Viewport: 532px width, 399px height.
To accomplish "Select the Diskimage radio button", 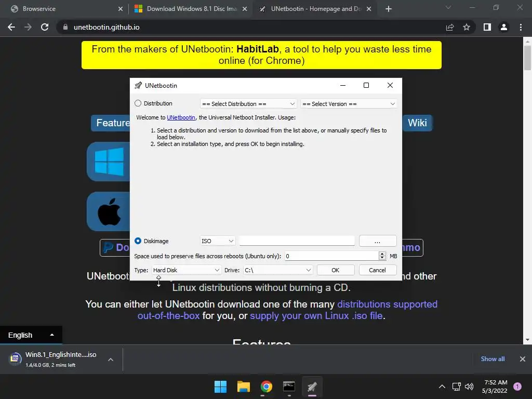I will (138, 241).
